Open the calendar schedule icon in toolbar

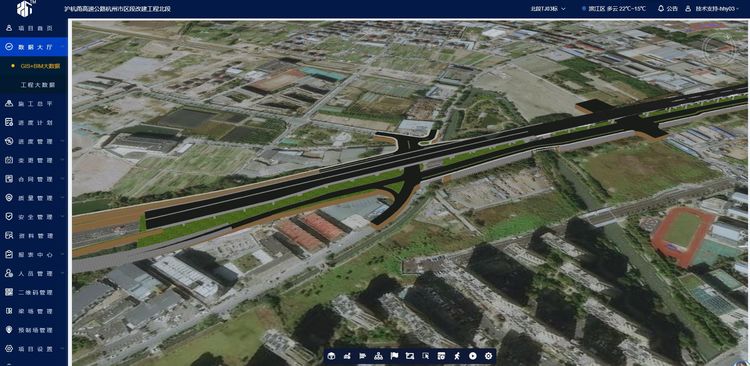tap(441, 356)
